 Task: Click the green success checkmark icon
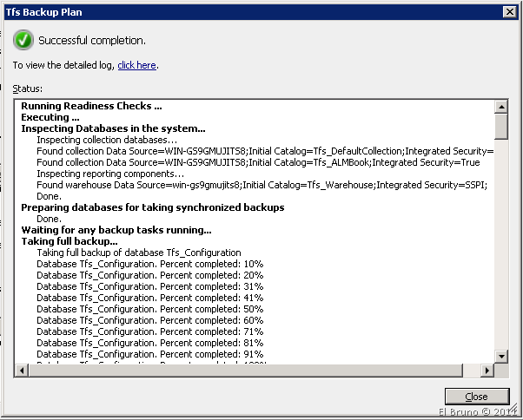tap(23, 40)
